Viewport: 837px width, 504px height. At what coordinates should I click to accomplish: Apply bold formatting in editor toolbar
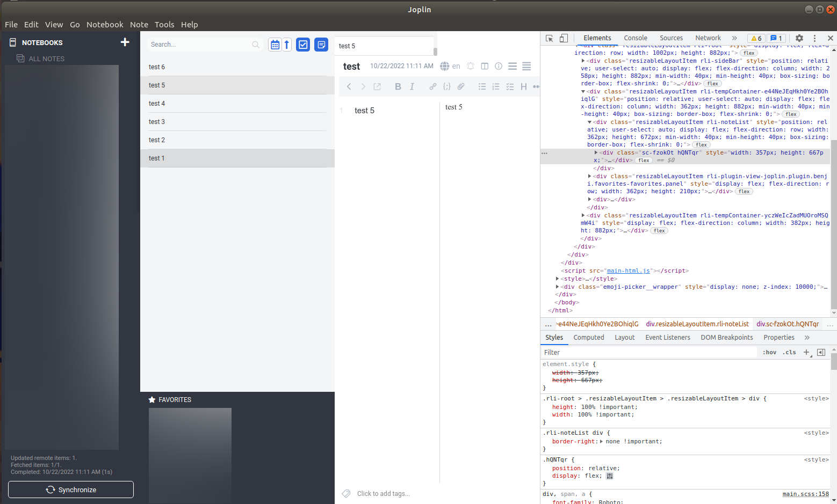click(398, 86)
